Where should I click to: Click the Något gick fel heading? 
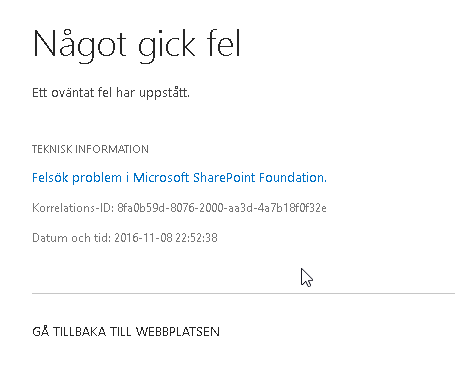[x=136, y=45]
